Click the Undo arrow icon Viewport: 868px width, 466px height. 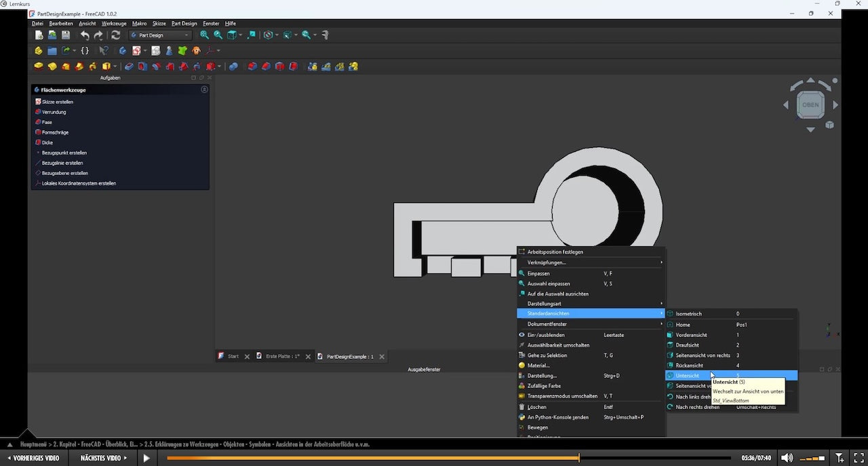(85, 35)
